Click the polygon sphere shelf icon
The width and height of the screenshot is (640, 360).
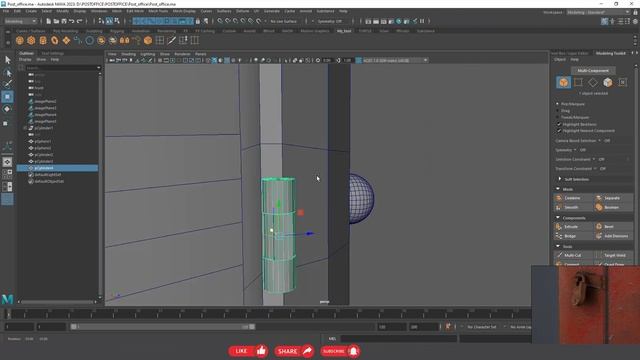20,40
